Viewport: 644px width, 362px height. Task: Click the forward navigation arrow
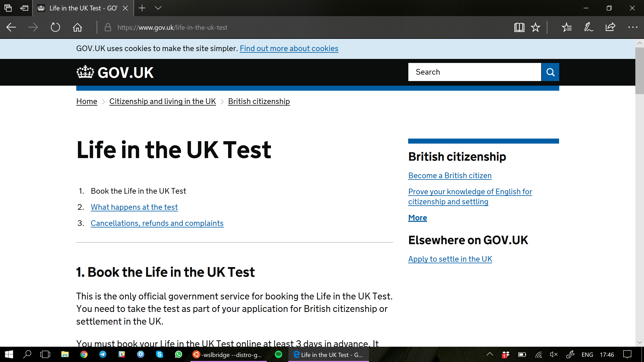33,27
